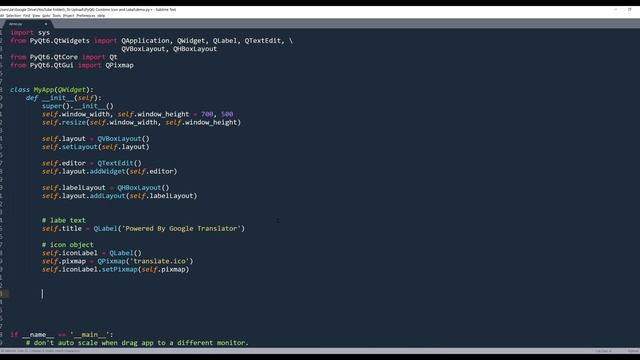
Task: Click the "'__main__'" string
Action: coord(89,334)
